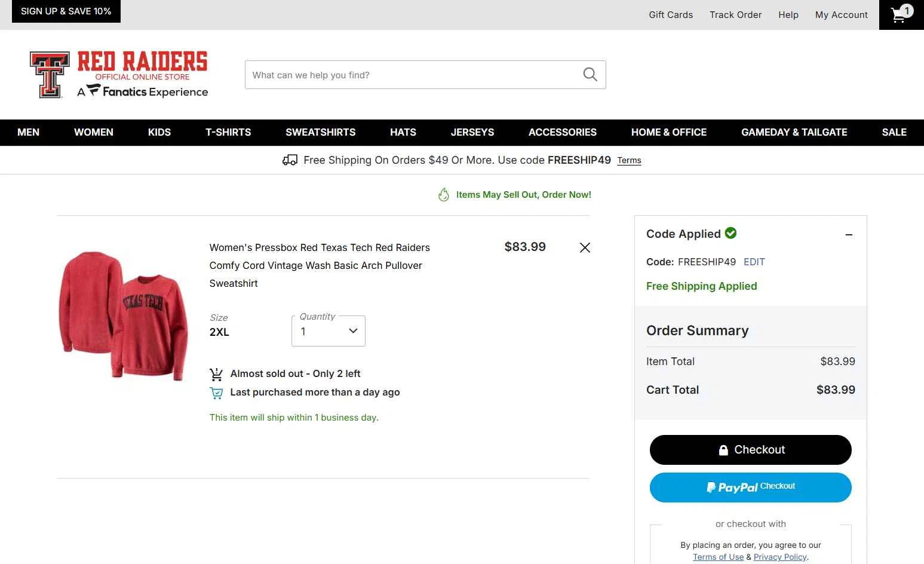
Task: Open the GAMEDAY & TAILGATE menu
Action: click(x=794, y=132)
